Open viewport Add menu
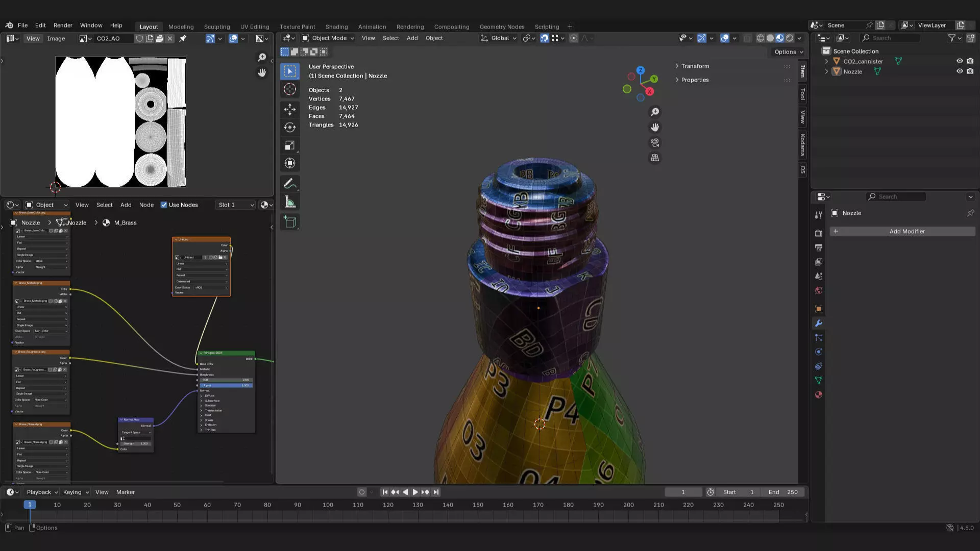The image size is (980, 551). (x=412, y=38)
